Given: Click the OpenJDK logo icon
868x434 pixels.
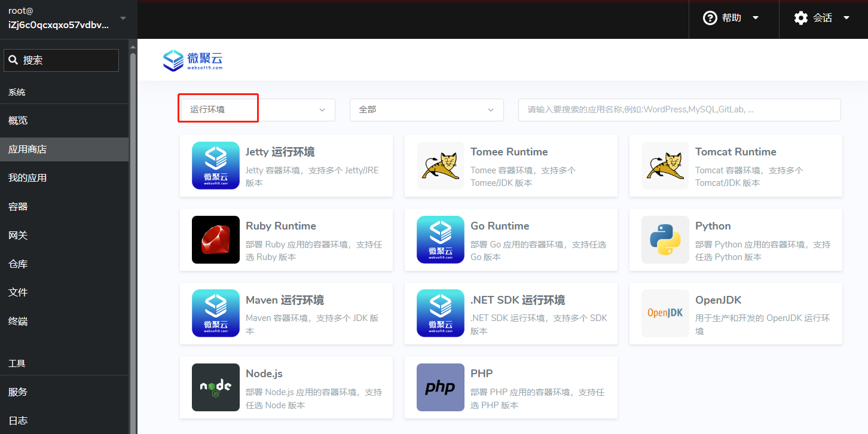Looking at the screenshot, I should 665,313.
